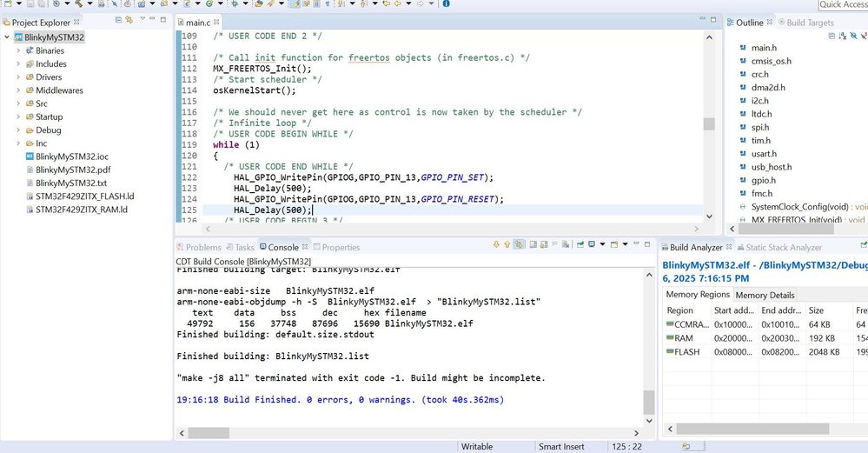This screenshot has width=868, height=453.
Task: Click the Back navigation arrow in toolbar
Action: (x=398, y=3)
